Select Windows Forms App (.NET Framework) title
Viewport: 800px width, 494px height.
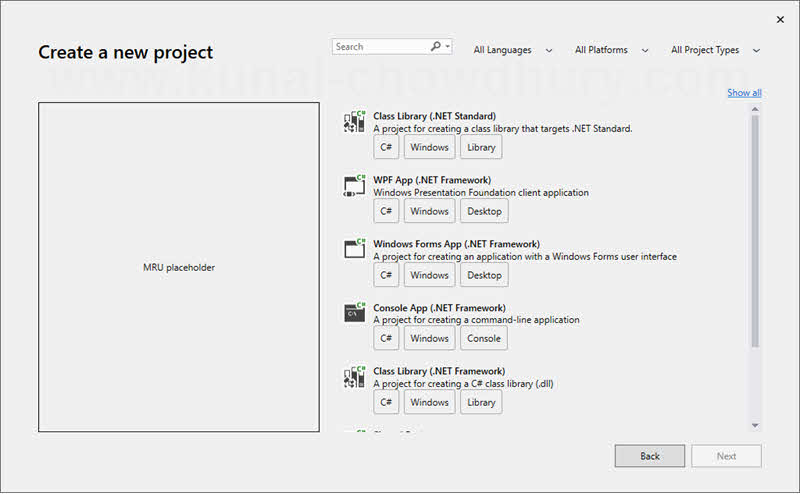456,244
